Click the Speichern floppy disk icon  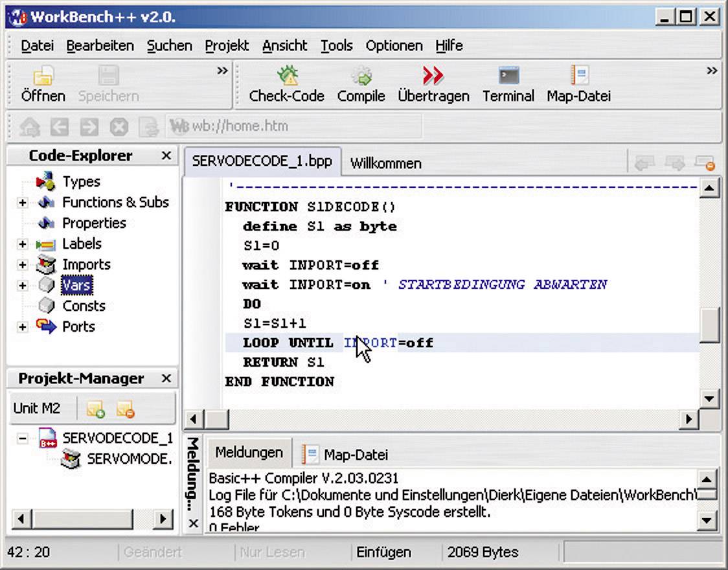coord(108,75)
